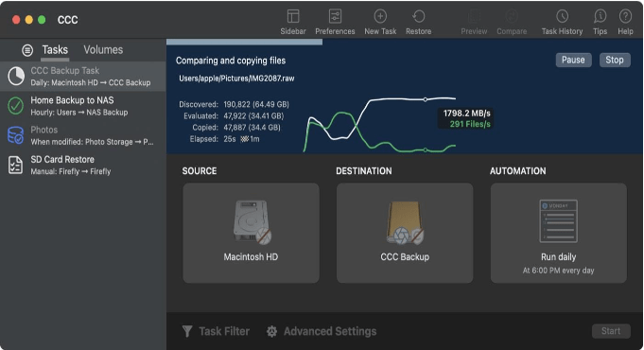The image size is (644, 350).
Task: Click the 291 Files/s readout
Action: tap(470, 124)
